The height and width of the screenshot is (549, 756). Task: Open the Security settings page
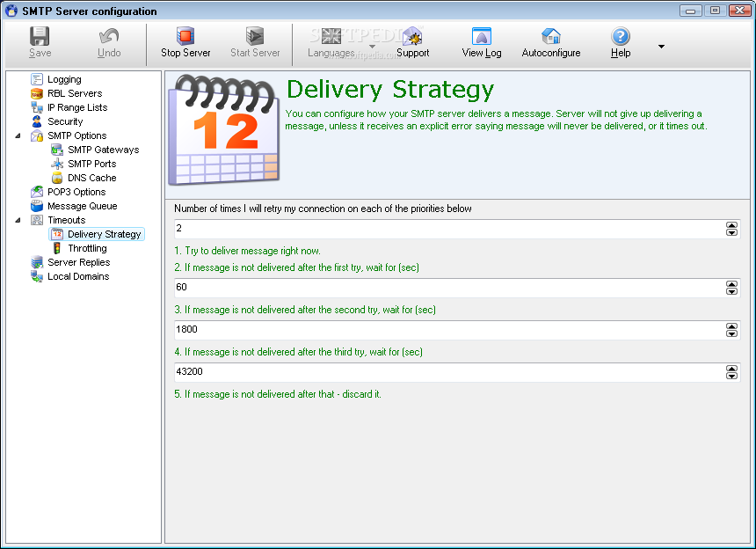[65, 121]
